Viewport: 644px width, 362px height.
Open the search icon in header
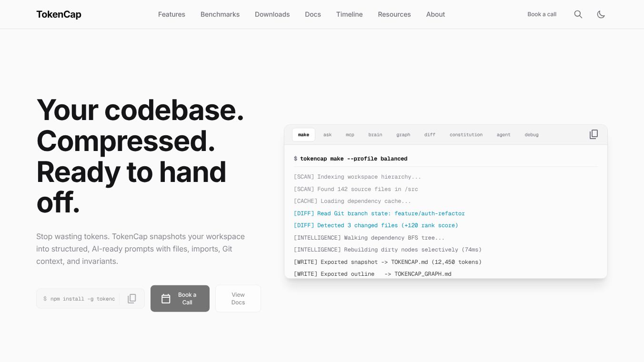[578, 14]
